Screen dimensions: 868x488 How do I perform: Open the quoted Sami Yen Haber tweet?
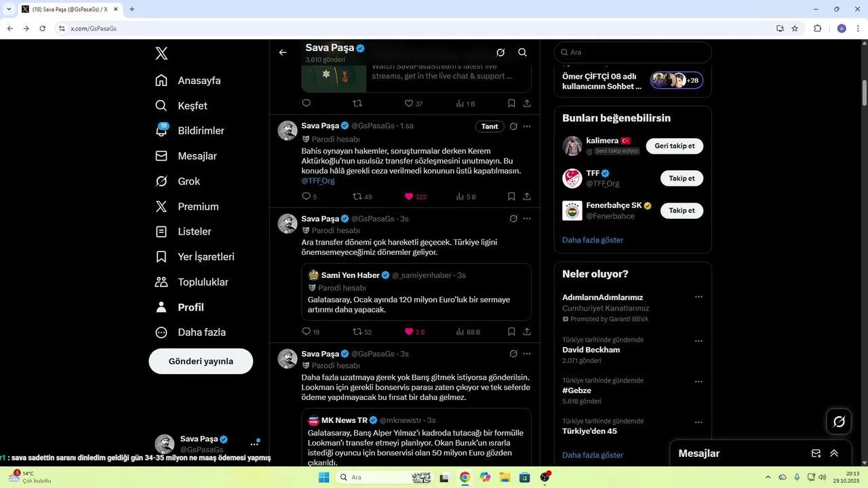click(x=416, y=291)
